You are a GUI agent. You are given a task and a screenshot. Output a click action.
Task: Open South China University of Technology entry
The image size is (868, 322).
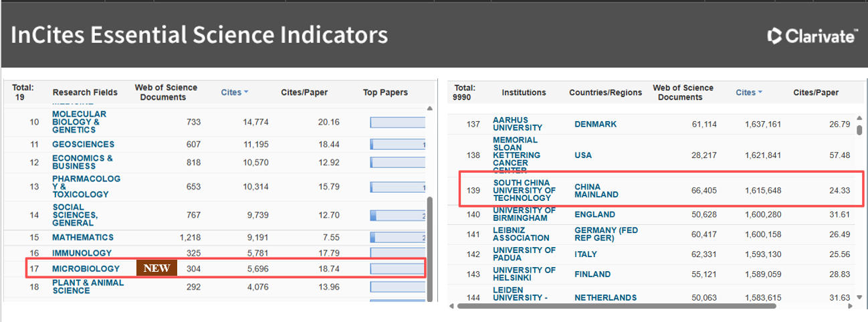(524, 190)
